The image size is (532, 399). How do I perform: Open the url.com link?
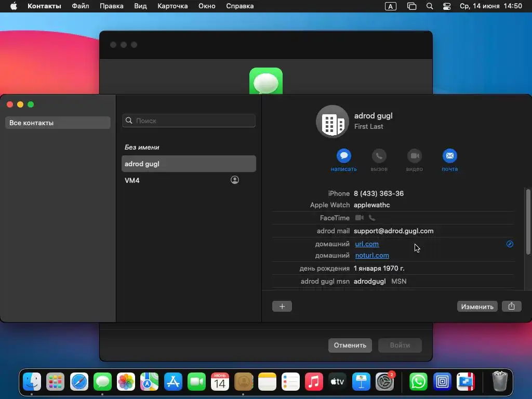367,244
